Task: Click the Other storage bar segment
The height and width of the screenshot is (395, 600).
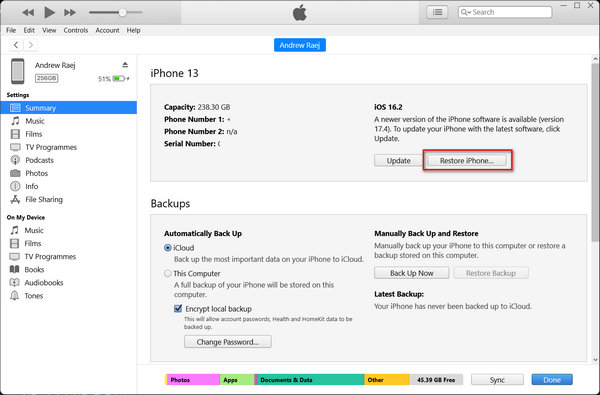Action: point(386,380)
